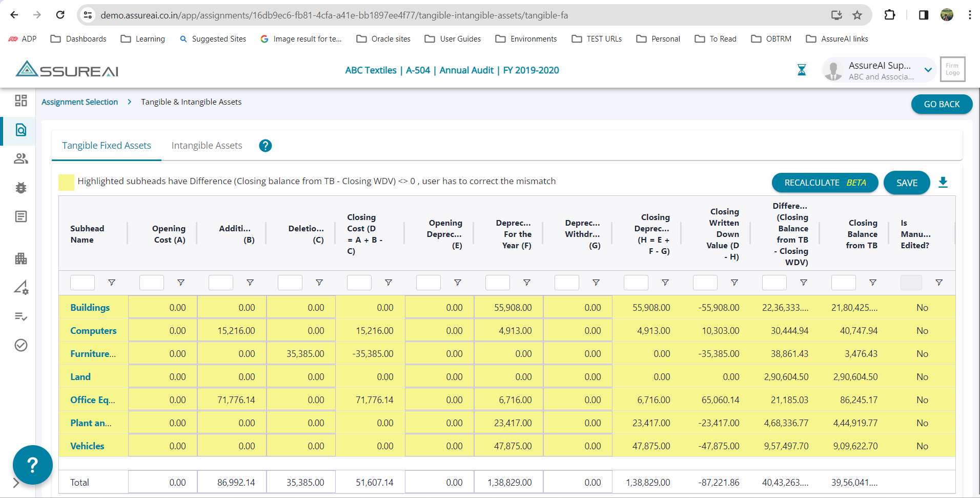Open the filter for Subhead Name column
The image size is (980, 498).
pyautogui.click(x=111, y=283)
